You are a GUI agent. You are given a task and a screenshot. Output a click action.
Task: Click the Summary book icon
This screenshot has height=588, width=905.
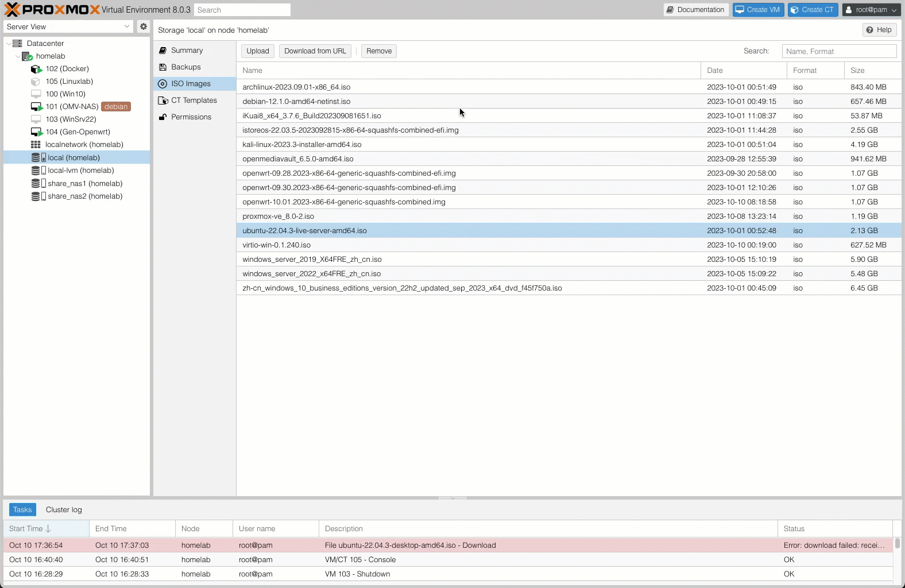tap(163, 51)
